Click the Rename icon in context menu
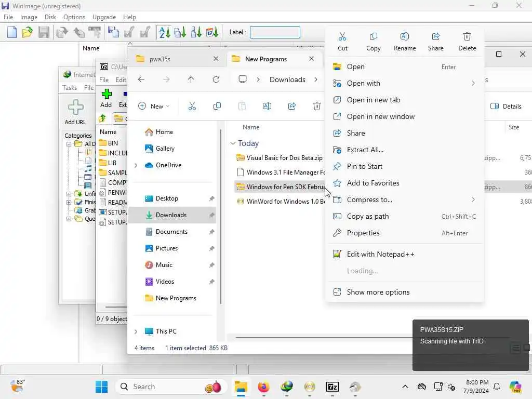 click(x=404, y=36)
